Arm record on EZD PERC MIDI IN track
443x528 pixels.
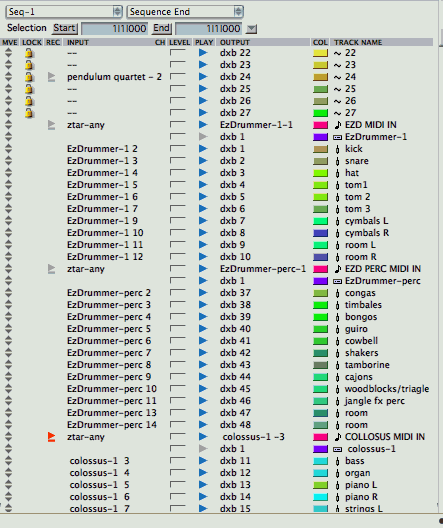point(52,269)
